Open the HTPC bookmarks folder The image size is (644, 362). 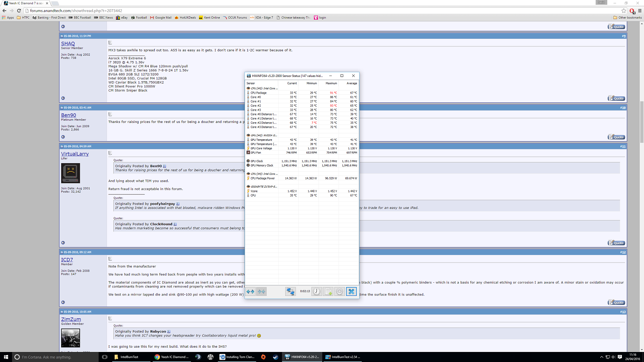point(23,17)
